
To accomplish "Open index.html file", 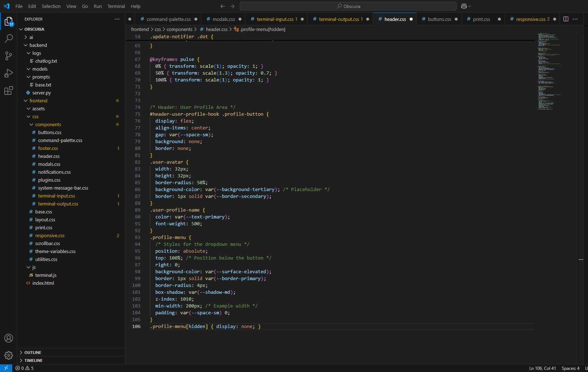I will click(x=71, y=283).
